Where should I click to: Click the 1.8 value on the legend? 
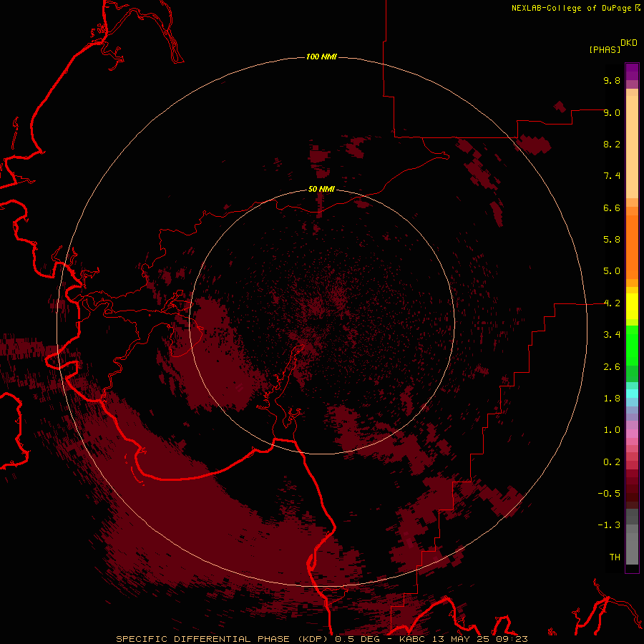(612, 399)
